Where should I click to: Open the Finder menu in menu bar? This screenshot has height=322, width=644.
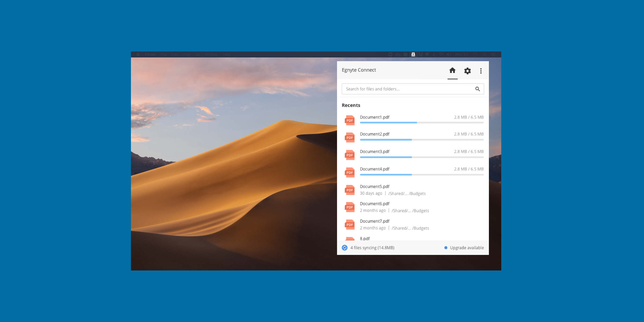[x=150, y=54]
